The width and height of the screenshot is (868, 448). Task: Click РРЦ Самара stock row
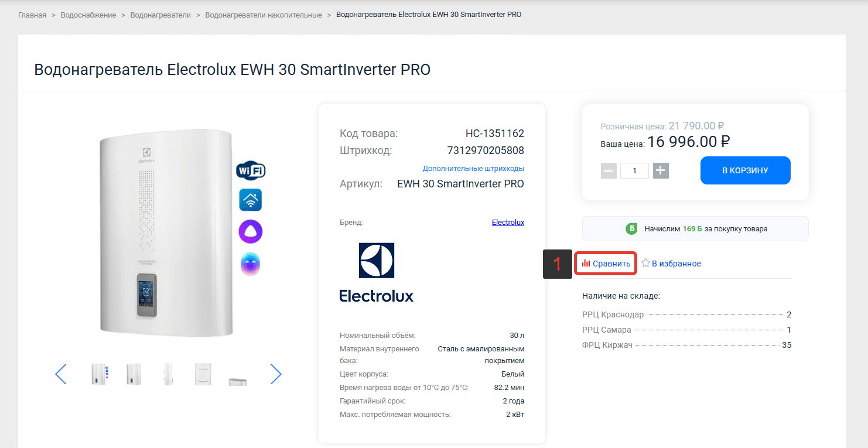[686, 330]
